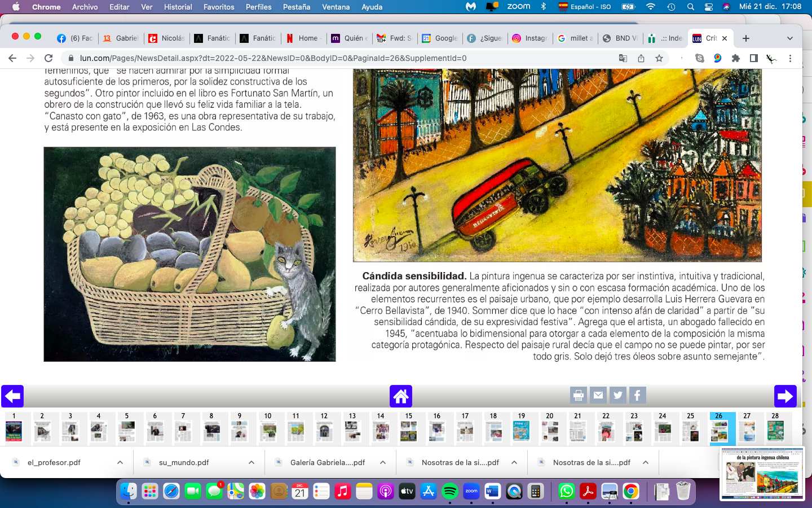Expand options for su_mundo.pdf download
This screenshot has width=812, height=508.
tap(251, 462)
